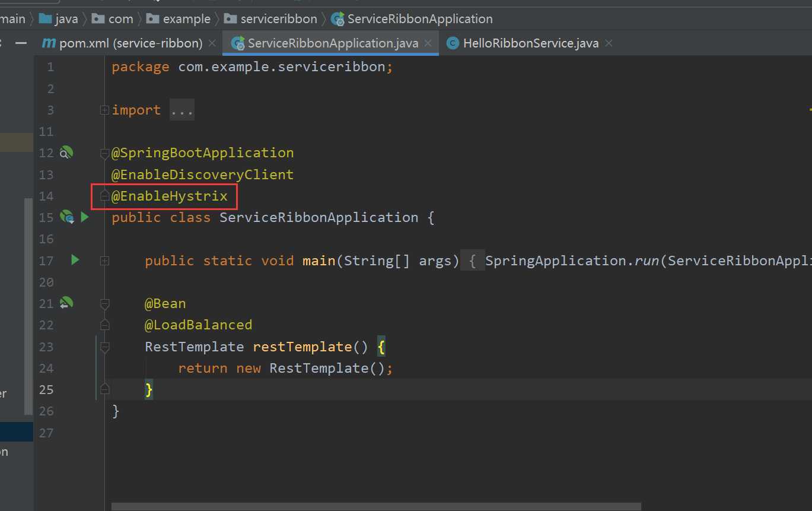Close the ServiceRibbonApplication.java tab
This screenshot has width=812, height=511.
pyautogui.click(x=429, y=43)
